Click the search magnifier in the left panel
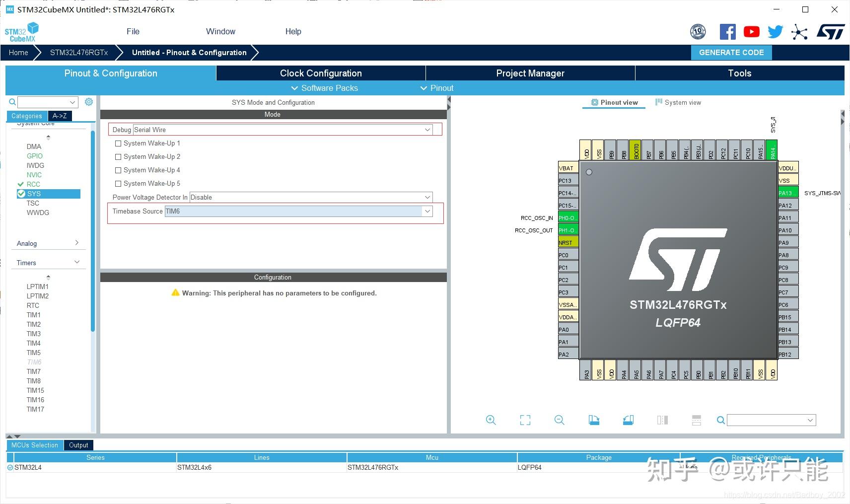Image resolution: width=850 pixels, height=504 pixels. pos(12,102)
